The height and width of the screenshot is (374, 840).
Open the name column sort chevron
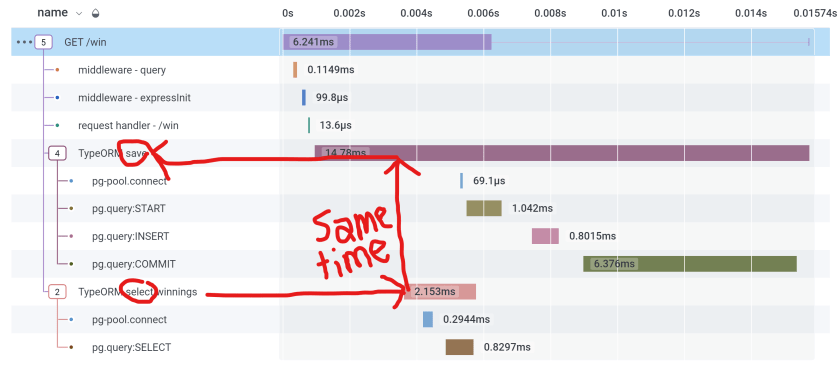tap(79, 13)
